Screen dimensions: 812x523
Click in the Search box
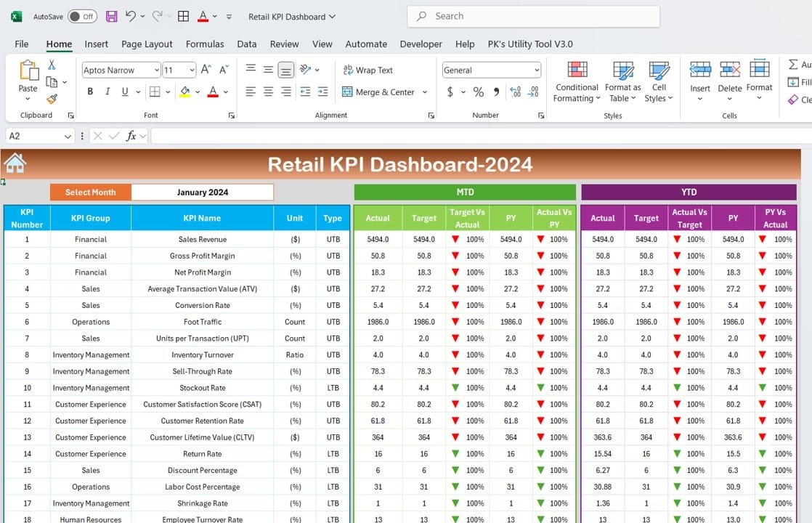534,16
